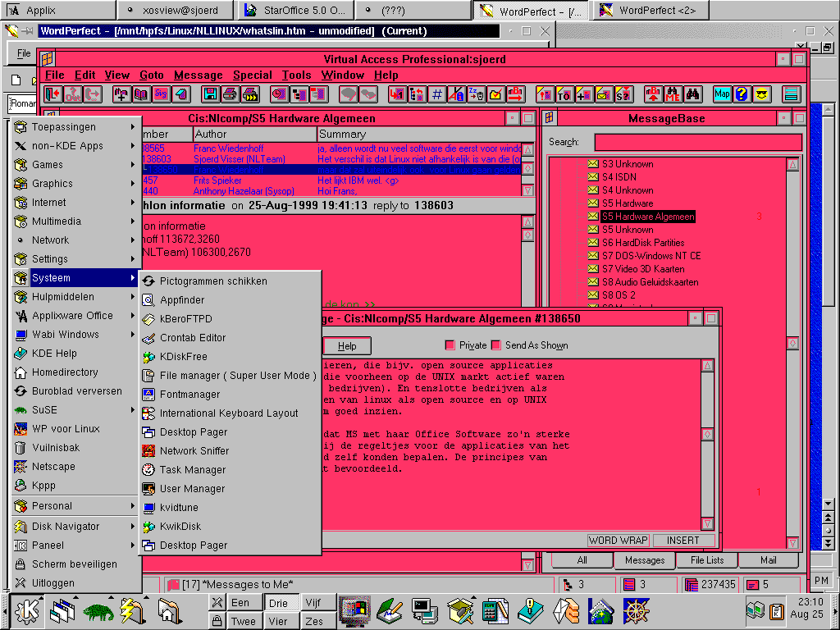Image resolution: width=840 pixels, height=630 pixels.
Task: Click the floppy disk Save icon in toolbar
Action: point(211,94)
